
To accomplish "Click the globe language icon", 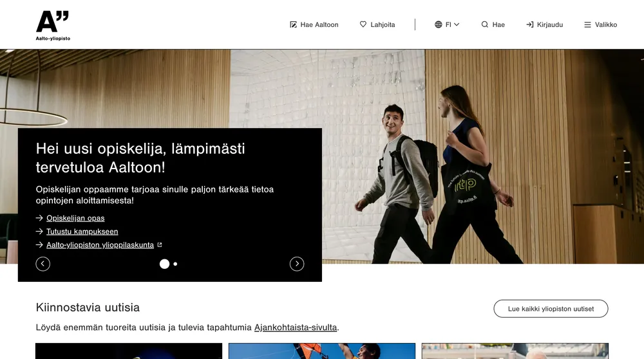I will [438, 24].
